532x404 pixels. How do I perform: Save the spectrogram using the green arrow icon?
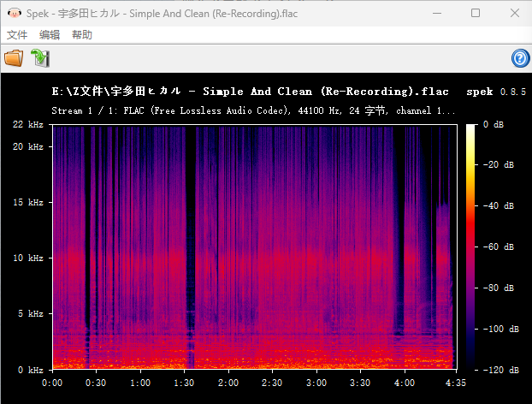tap(40, 58)
